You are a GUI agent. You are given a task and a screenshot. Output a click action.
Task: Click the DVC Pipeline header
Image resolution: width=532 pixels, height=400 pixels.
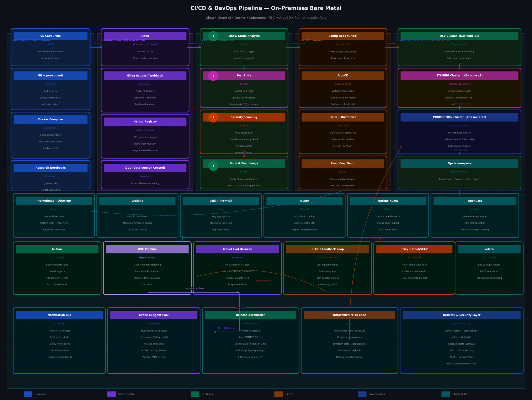pos(147,249)
